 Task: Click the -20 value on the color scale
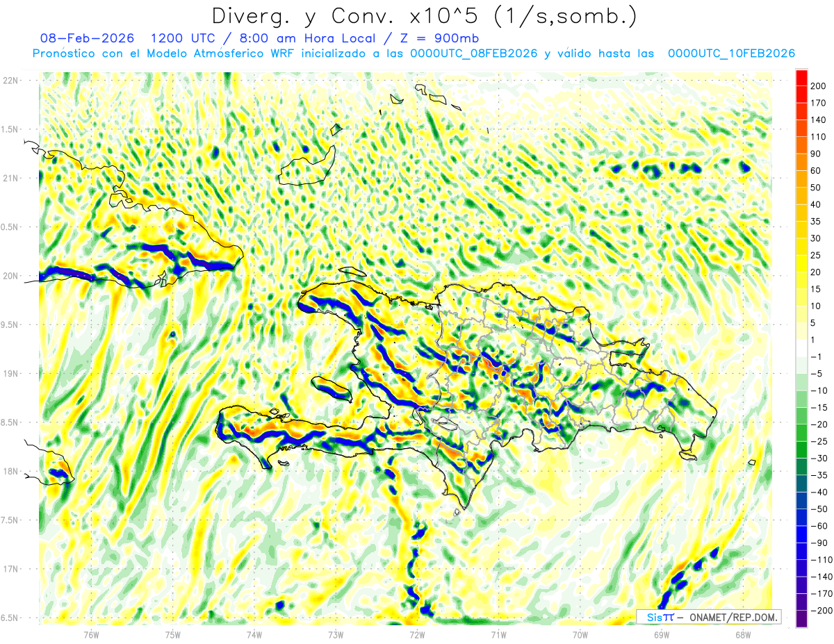click(x=819, y=424)
